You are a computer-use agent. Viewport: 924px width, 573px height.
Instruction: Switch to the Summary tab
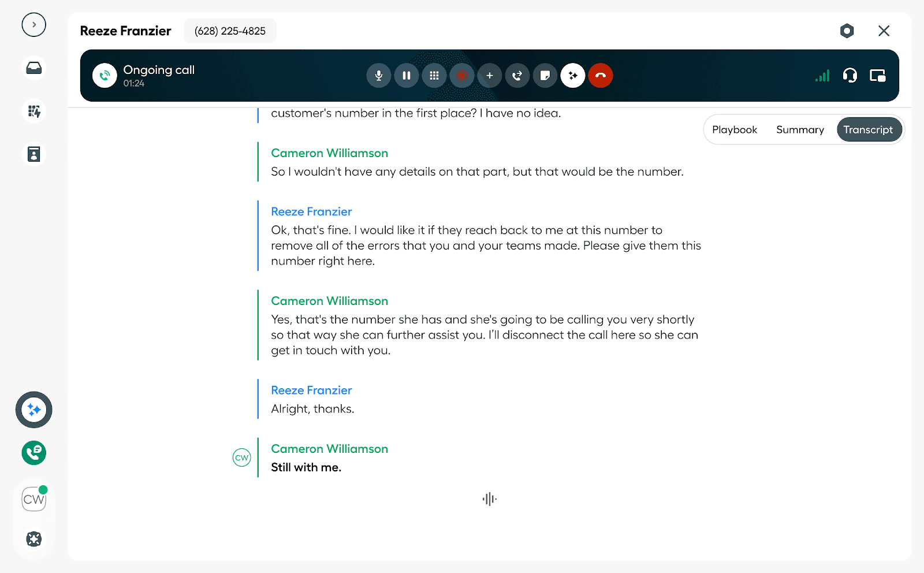click(x=800, y=130)
